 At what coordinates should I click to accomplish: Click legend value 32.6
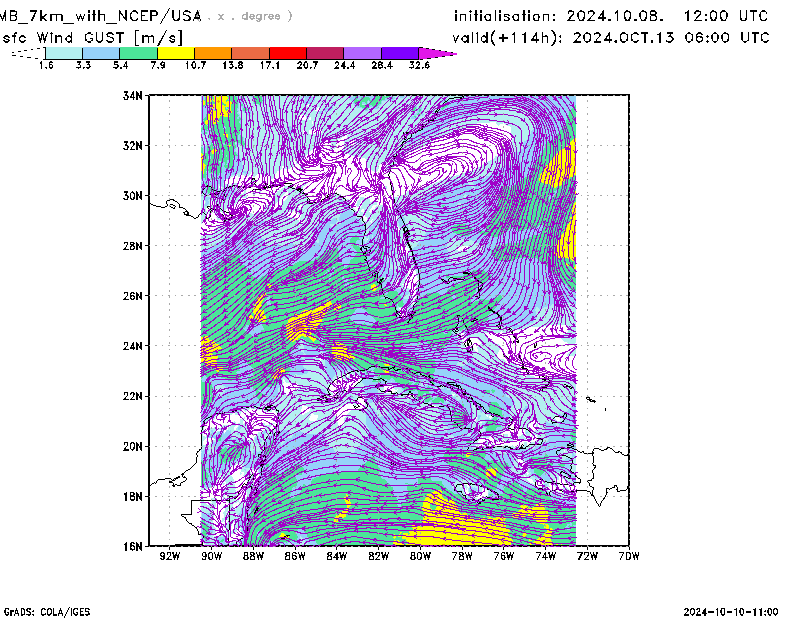point(419,65)
